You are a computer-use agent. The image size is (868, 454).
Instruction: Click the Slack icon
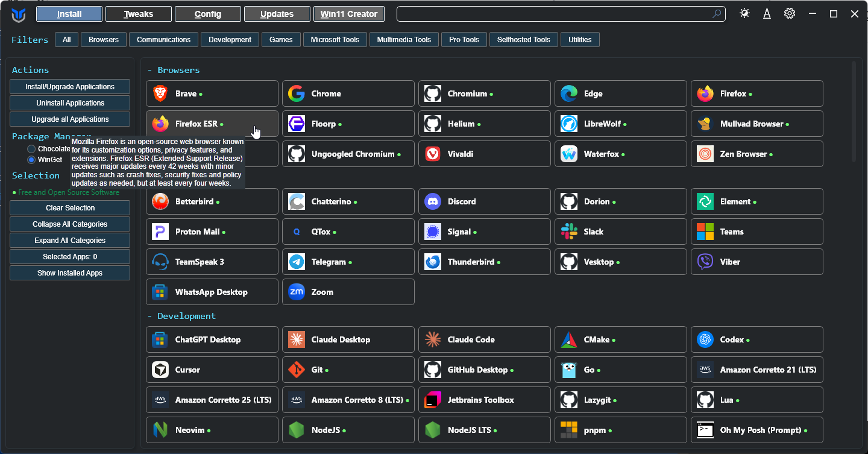tap(569, 232)
